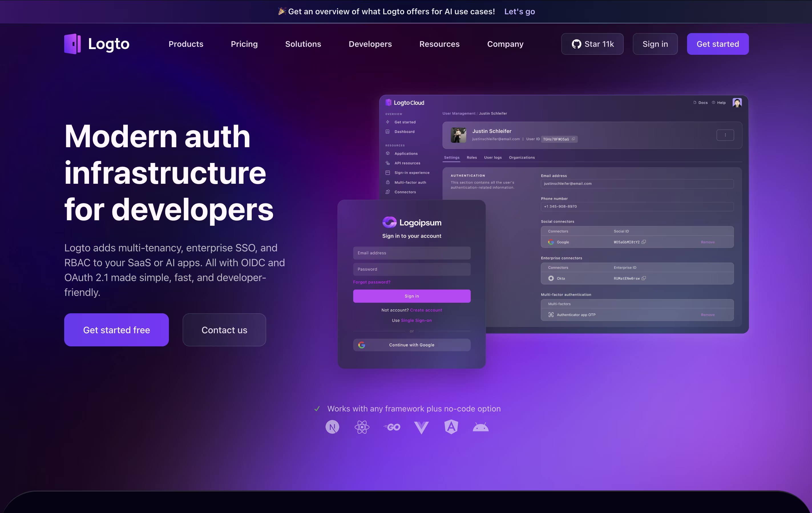Click the Get started free button

[x=116, y=330]
